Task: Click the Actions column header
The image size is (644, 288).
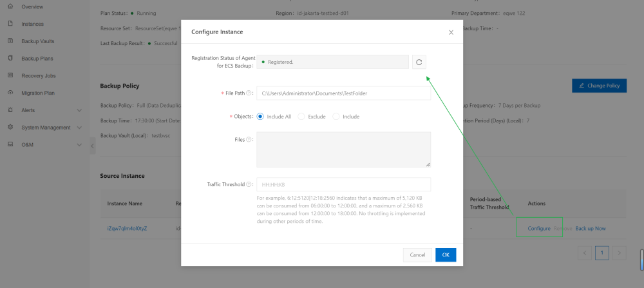Action: pyautogui.click(x=536, y=204)
